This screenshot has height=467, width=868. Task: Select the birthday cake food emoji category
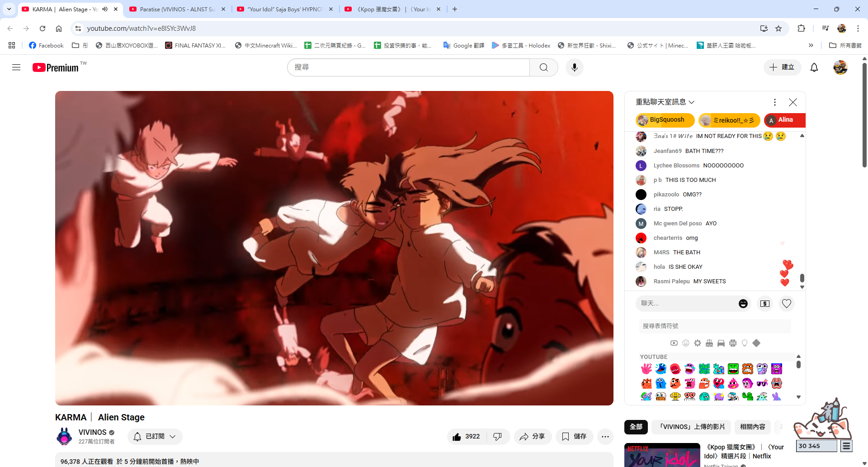point(709,343)
